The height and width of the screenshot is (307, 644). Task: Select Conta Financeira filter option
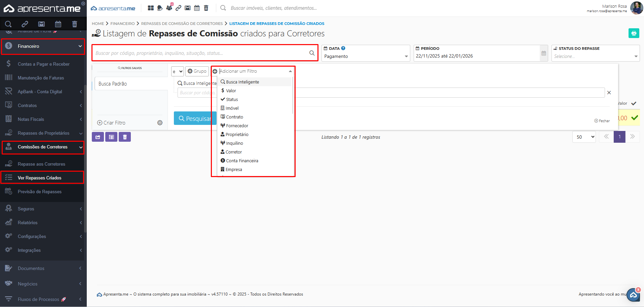(242, 161)
